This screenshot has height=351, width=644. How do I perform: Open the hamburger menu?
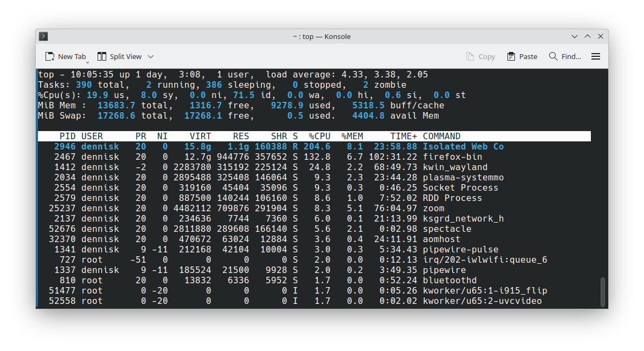point(596,56)
